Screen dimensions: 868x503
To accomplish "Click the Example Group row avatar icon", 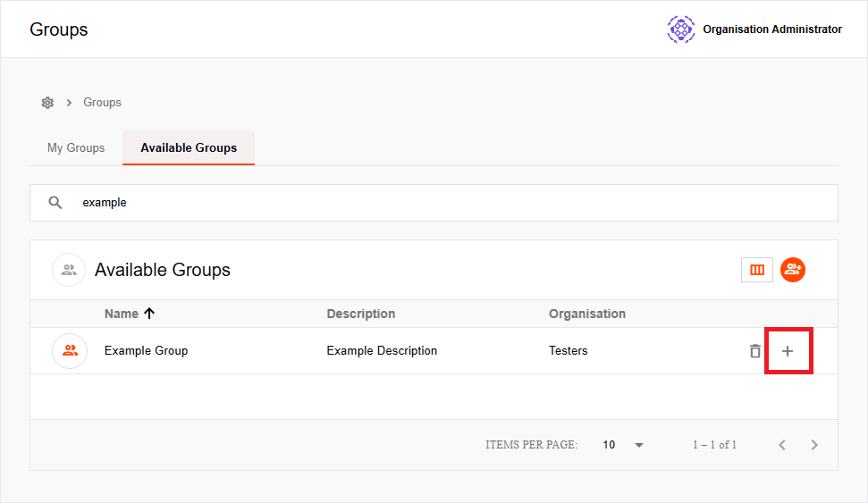I will click(x=70, y=351).
